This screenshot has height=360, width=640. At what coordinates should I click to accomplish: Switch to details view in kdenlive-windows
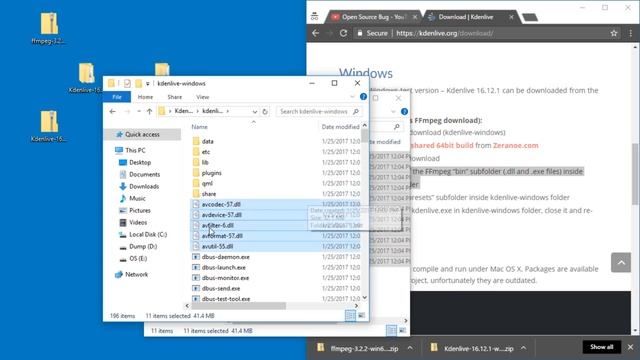(x=350, y=316)
